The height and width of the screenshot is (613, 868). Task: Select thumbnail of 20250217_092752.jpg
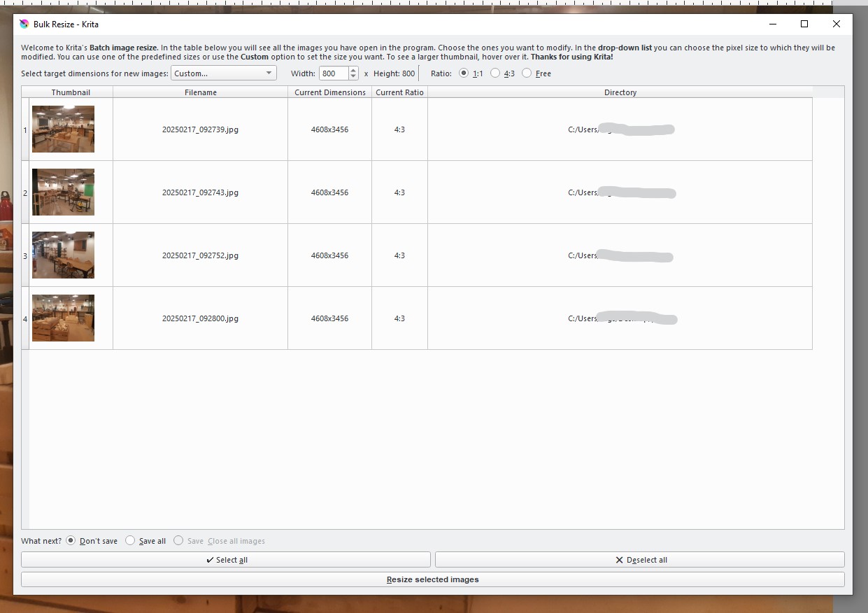click(63, 255)
